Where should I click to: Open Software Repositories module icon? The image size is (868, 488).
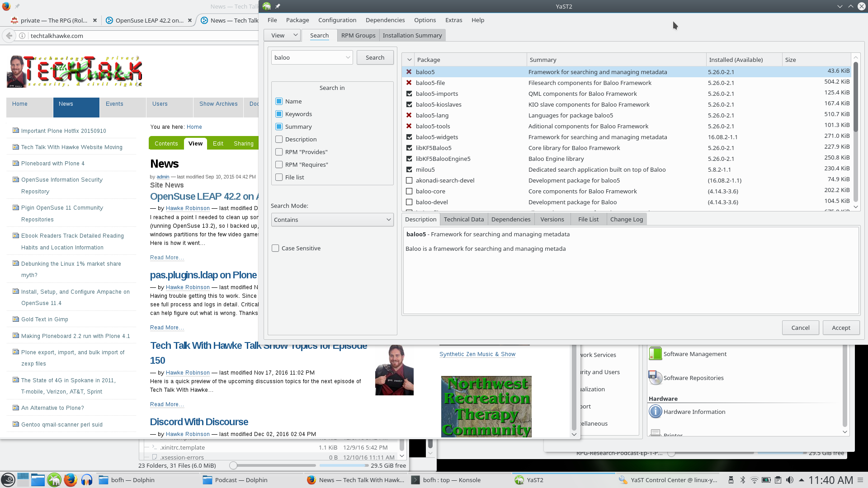[655, 378]
